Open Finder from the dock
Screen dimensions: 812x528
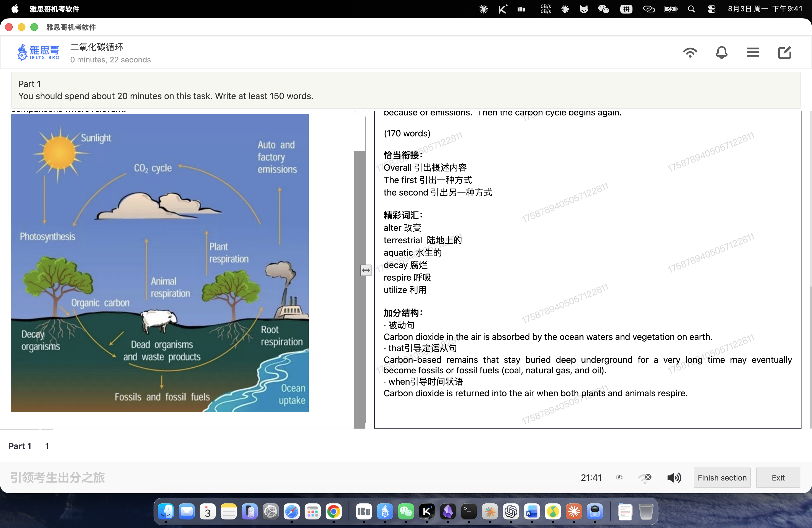[x=166, y=511]
